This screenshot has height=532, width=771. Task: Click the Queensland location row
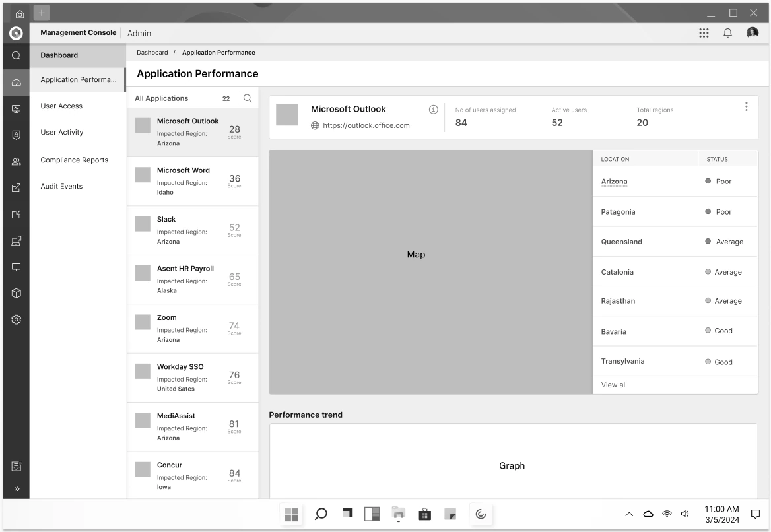(675, 242)
